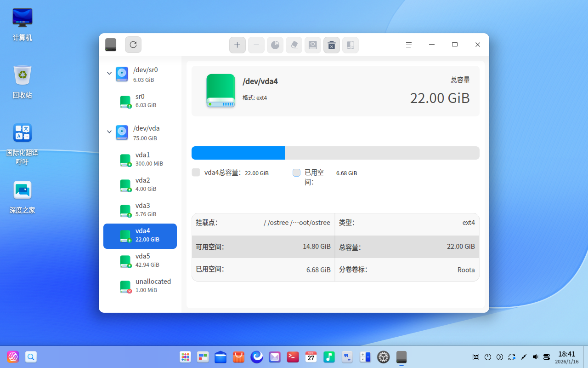The image size is (588, 368).
Task: Click the plus icon to create a partition
Action: [x=237, y=45]
